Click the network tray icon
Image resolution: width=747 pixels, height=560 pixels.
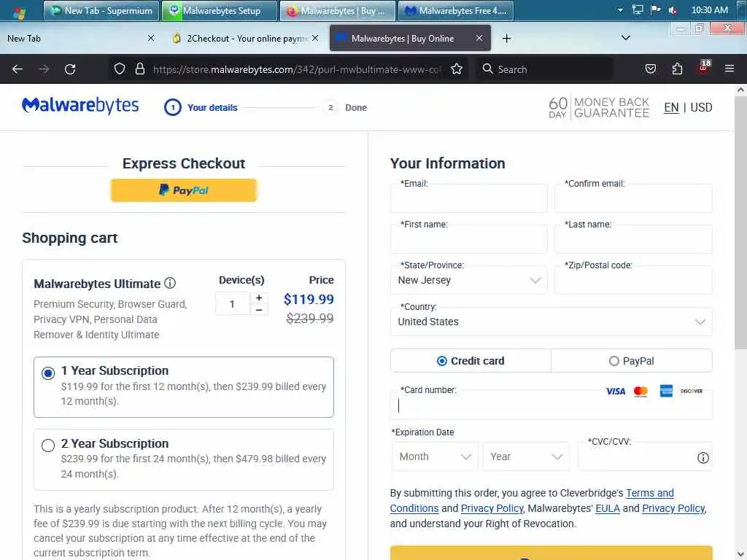(x=638, y=10)
